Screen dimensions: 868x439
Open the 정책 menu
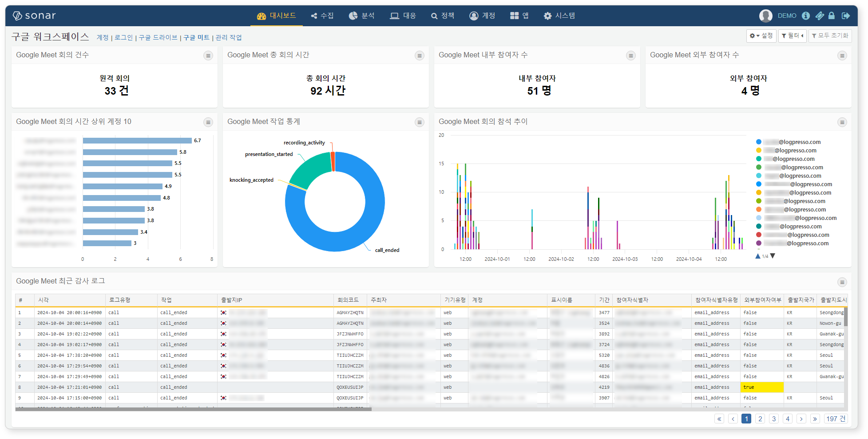coord(443,16)
